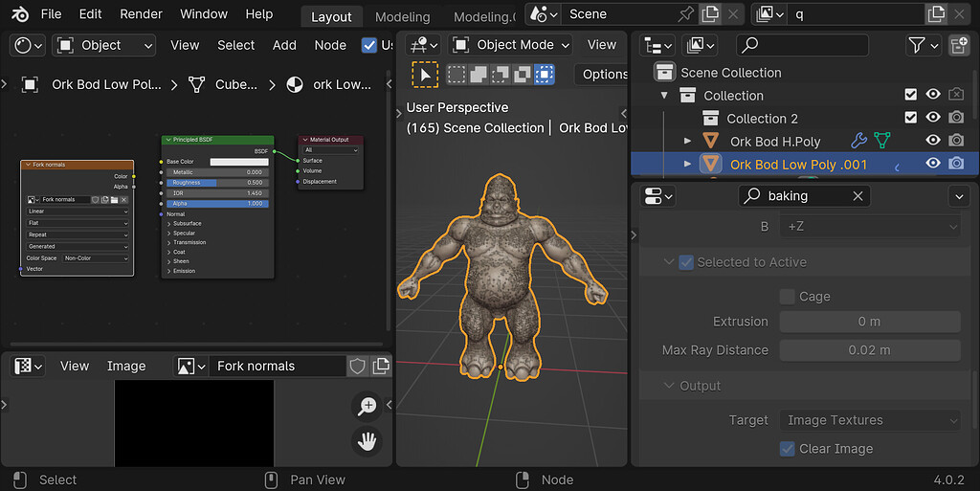Viewport: 980px width, 491px height.
Task: Click the zoom magnifier icon in image editor
Action: coord(367,406)
